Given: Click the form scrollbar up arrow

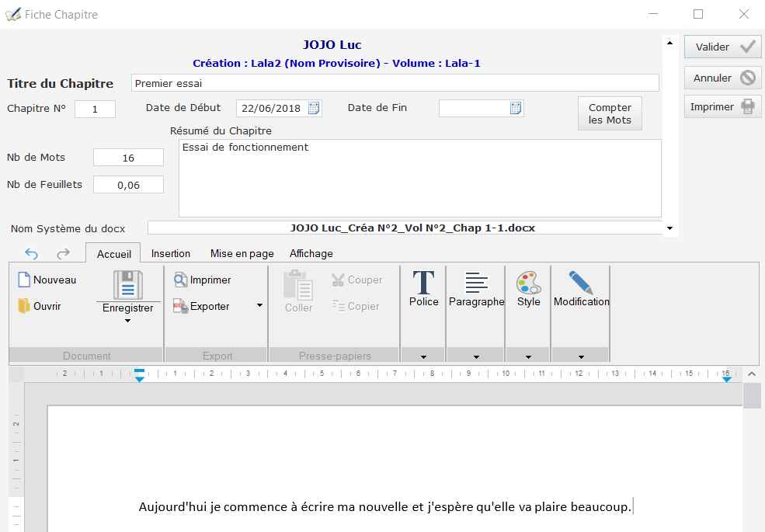Looking at the screenshot, I should [670, 43].
